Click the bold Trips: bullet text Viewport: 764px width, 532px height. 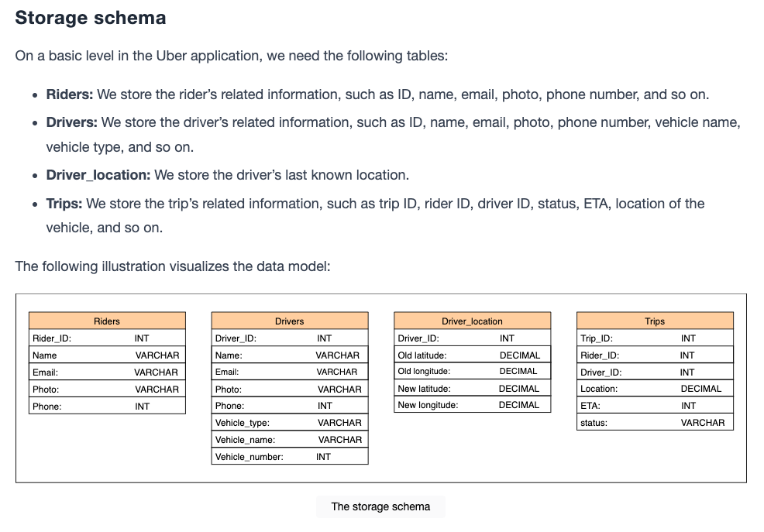[x=64, y=203]
